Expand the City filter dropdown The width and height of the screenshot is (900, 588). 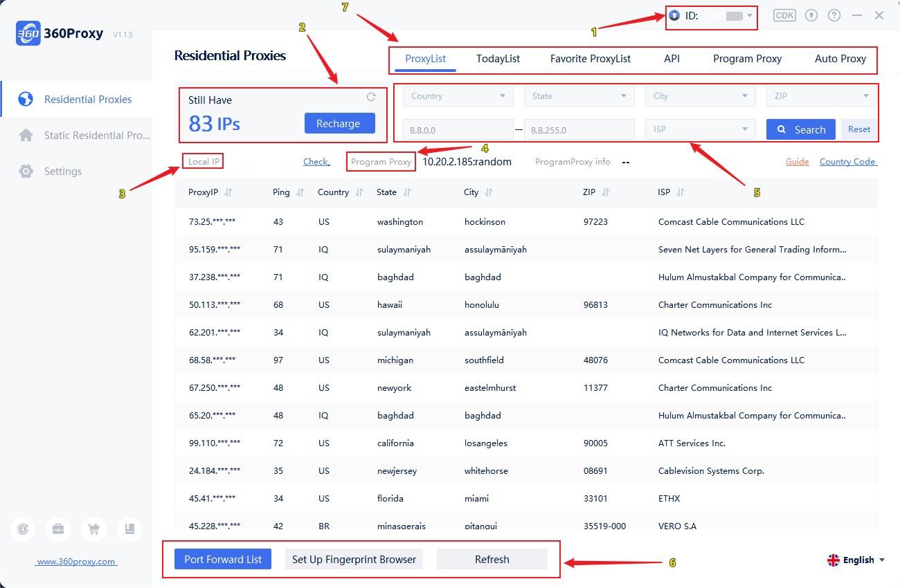(x=701, y=96)
